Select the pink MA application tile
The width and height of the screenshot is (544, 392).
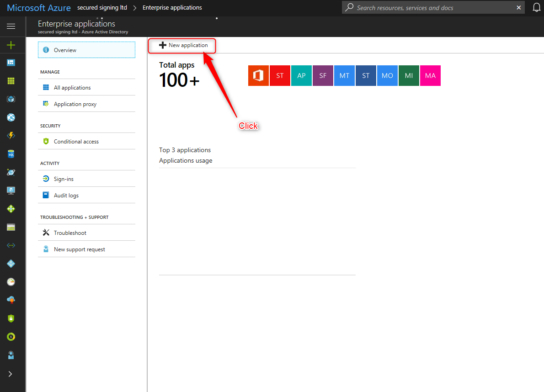[x=430, y=76]
